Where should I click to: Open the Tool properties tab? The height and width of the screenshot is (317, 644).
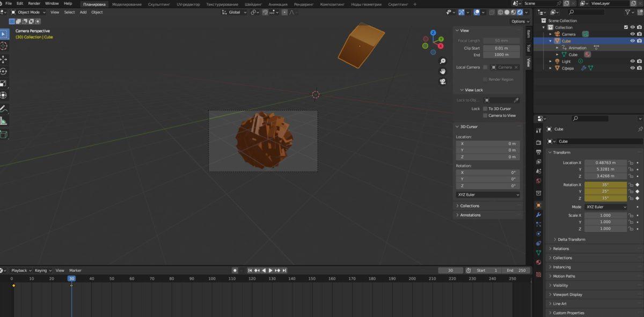point(538,130)
